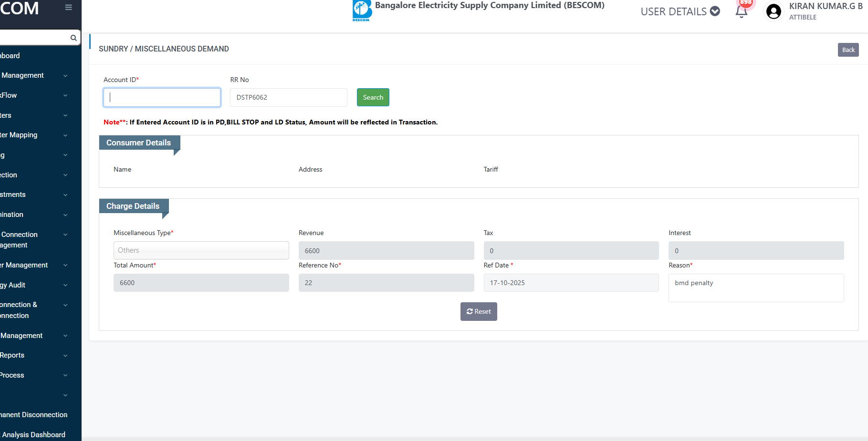Expand the Reports sidebar menu
This screenshot has height=441, width=868.
[33, 355]
